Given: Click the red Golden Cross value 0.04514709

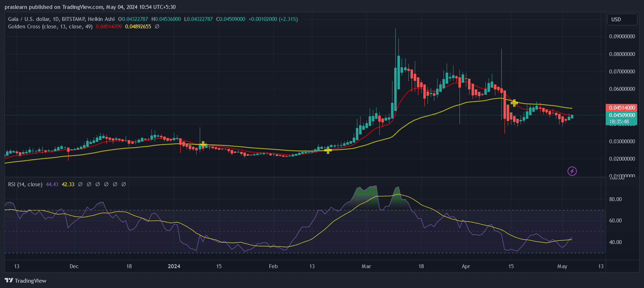Looking at the screenshot, I should click(x=109, y=27).
